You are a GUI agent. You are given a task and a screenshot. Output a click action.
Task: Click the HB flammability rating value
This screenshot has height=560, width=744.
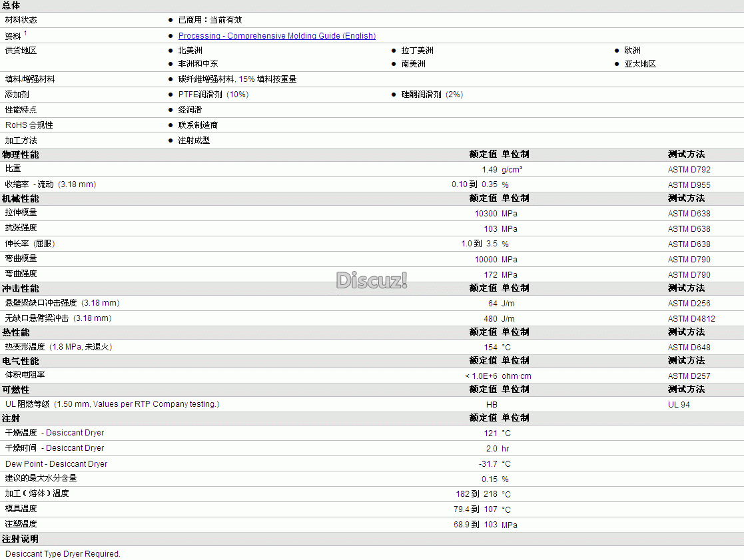492,405
